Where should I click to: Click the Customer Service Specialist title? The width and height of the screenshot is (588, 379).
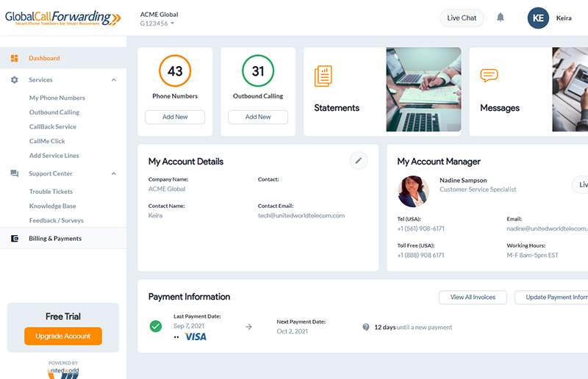pyautogui.click(x=478, y=189)
